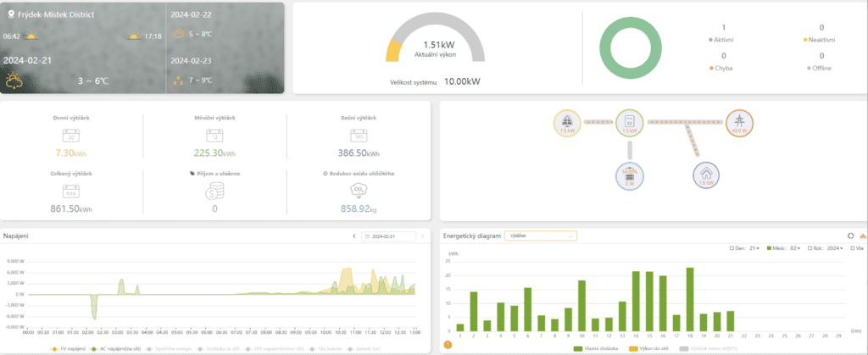Click the CO2 cloud reduction icon

click(359, 191)
